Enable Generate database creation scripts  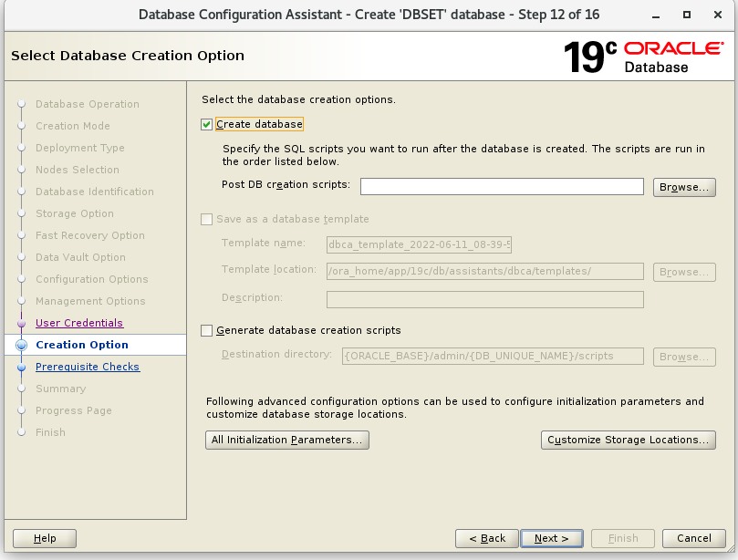206,330
